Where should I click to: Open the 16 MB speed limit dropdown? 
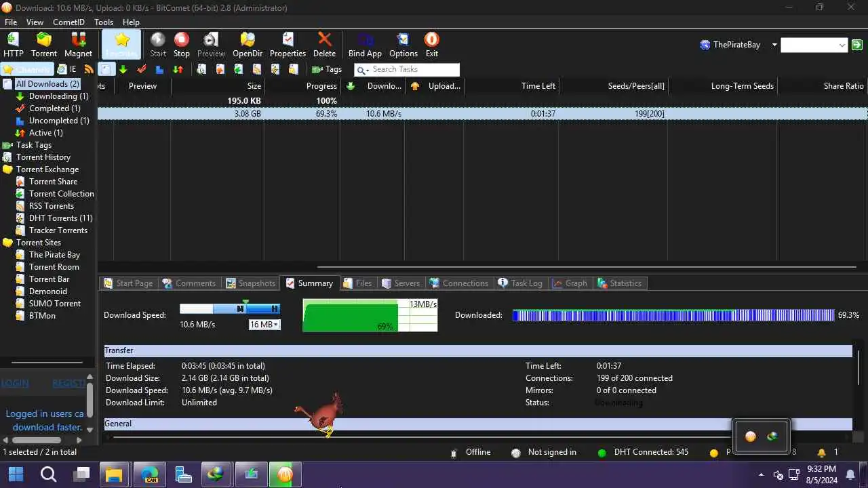pos(264,325)
